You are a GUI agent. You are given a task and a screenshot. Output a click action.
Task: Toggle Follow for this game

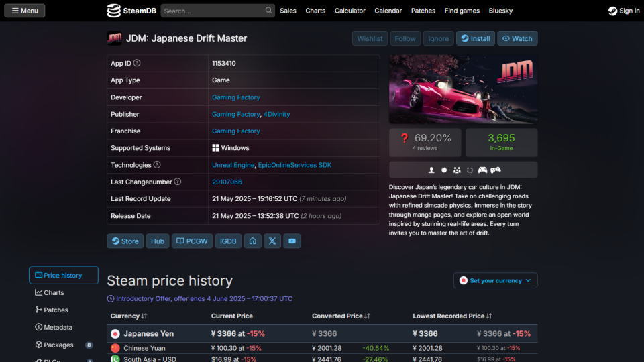tap(405, 38)
